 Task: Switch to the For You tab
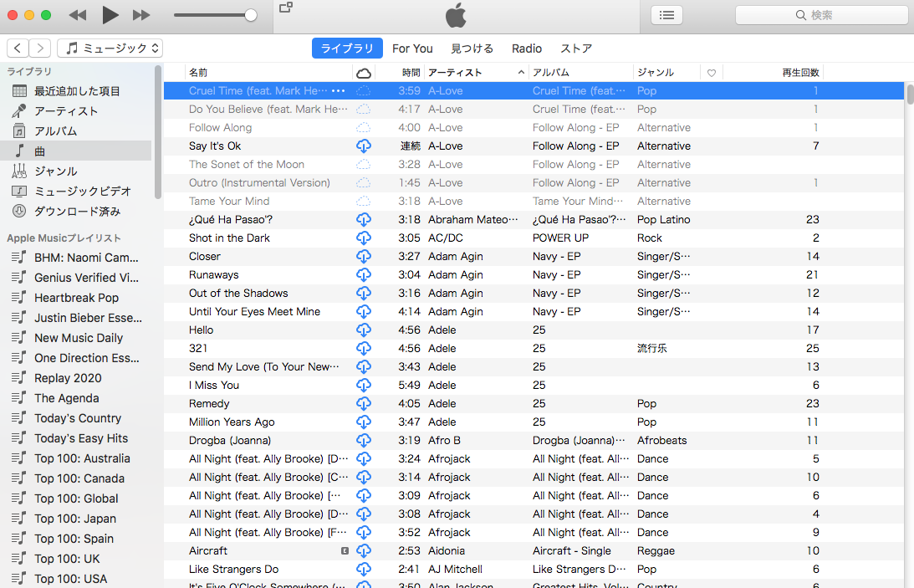click(x=412, y=48)
